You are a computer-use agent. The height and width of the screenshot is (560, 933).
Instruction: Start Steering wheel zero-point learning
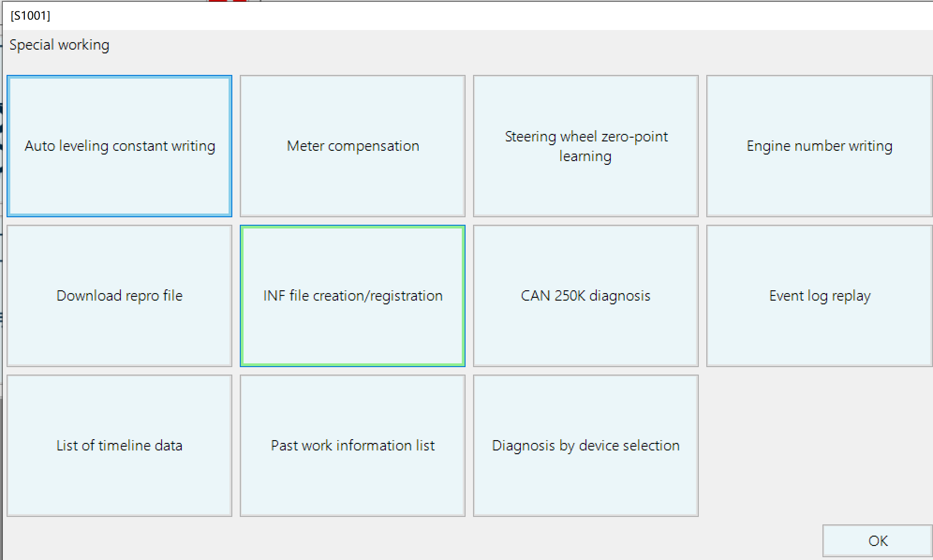[x=585, y=146]
